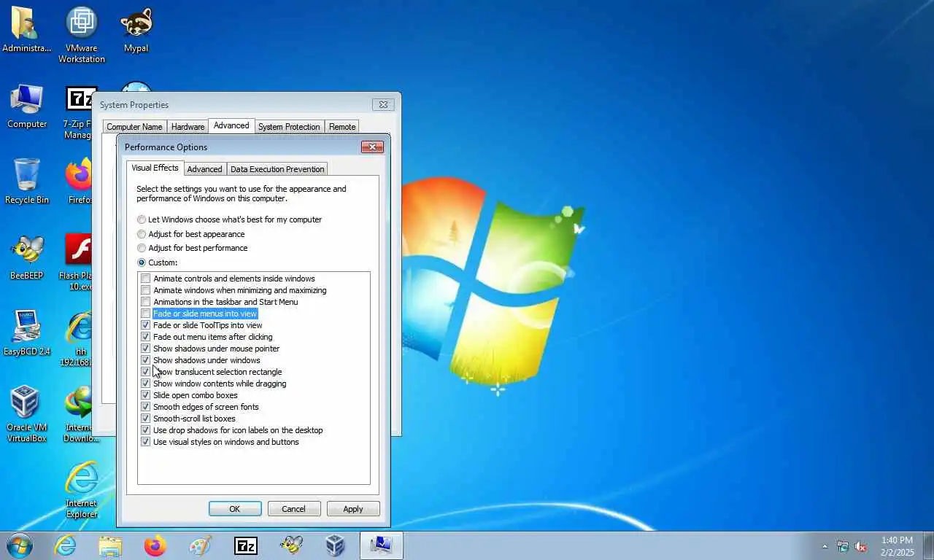Uncheck Slide open combo boxes
Screen dimensions: 934x560
[146, 395]
